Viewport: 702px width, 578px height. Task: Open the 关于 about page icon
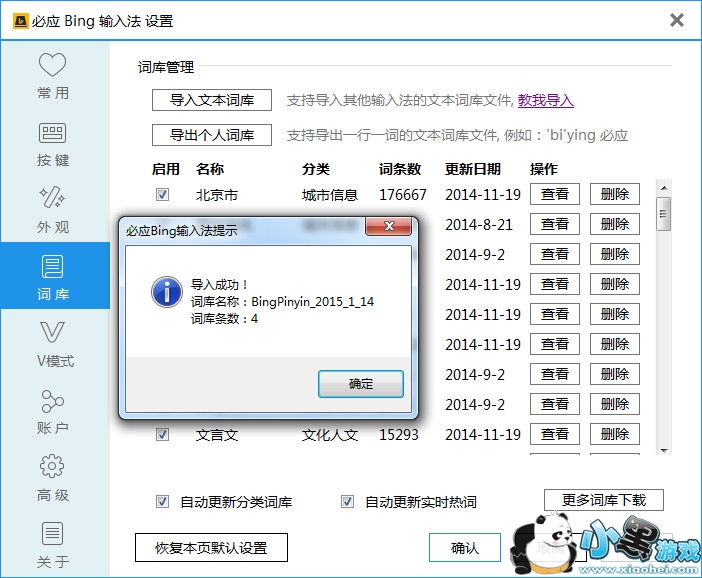coord(52,534)
